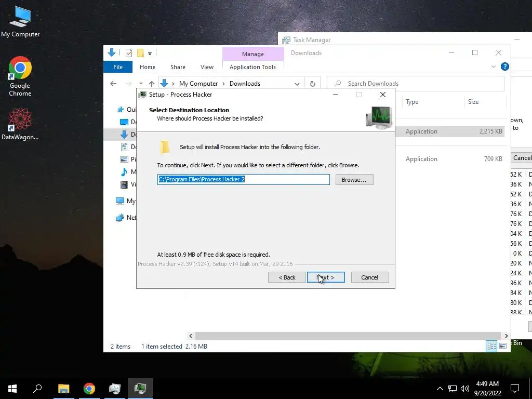Click Explorer back navigation arrow

pos(113,84)
